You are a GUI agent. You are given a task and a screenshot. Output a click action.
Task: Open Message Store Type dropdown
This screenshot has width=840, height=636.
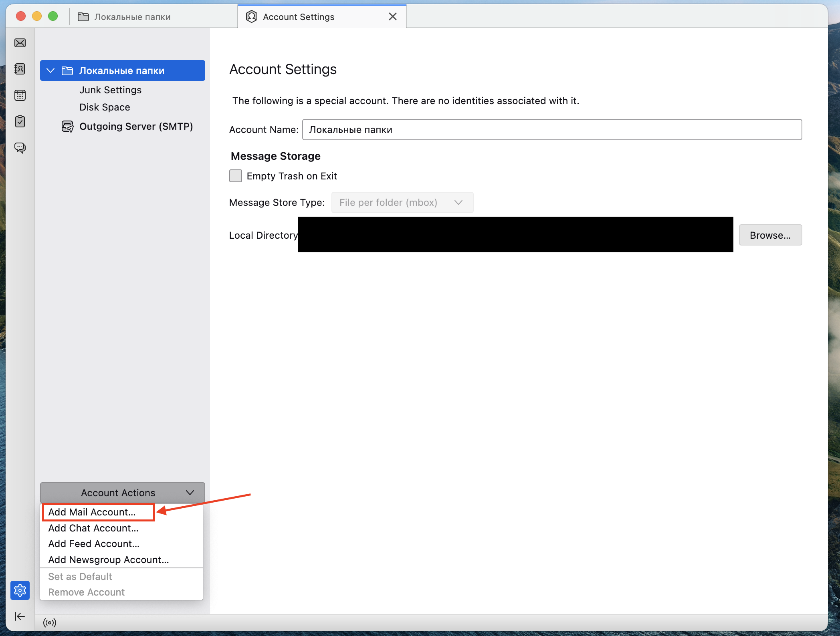tap(402, 202)
